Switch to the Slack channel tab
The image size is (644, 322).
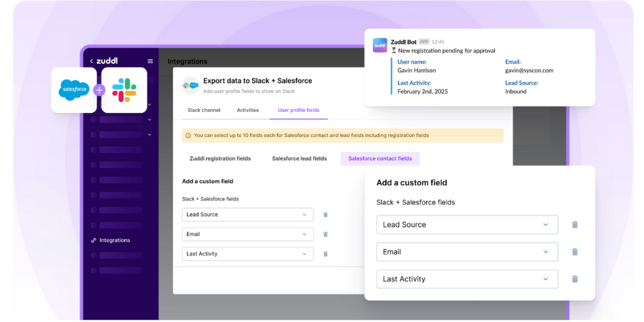[x=204, y=110]
